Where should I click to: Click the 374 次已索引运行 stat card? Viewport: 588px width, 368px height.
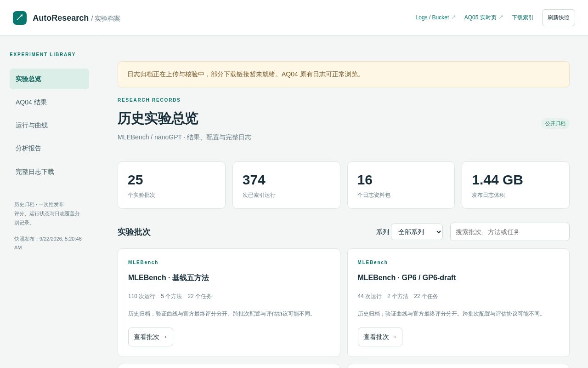pos(286,185)
